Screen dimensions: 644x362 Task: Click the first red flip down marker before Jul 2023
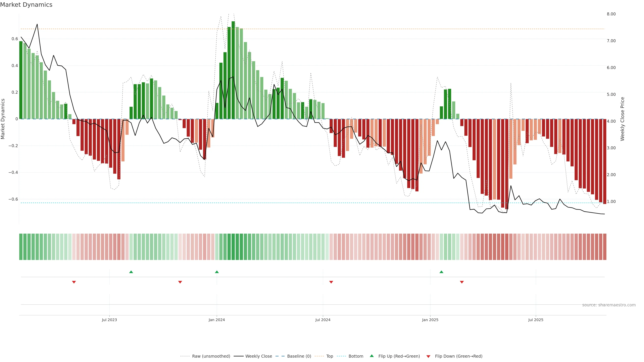tap(74, 282)
